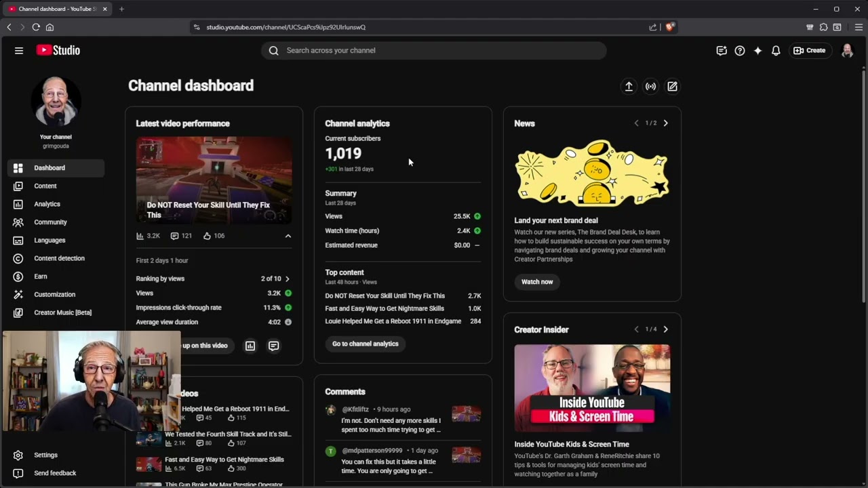868x488 pixels.
Task: Click the go live broadcast icon
Action: tap(650, 86)
